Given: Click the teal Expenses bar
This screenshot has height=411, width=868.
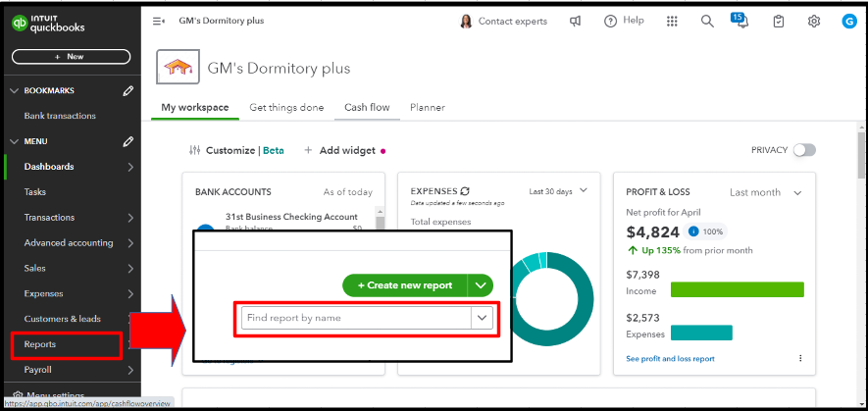Looking at the screenshot, I should click(701, 333).
